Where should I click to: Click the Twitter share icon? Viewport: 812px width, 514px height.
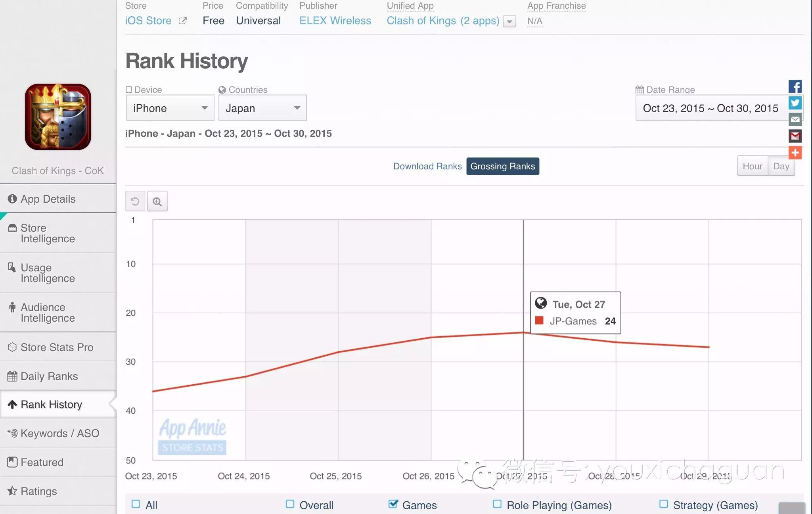point(795,103)
